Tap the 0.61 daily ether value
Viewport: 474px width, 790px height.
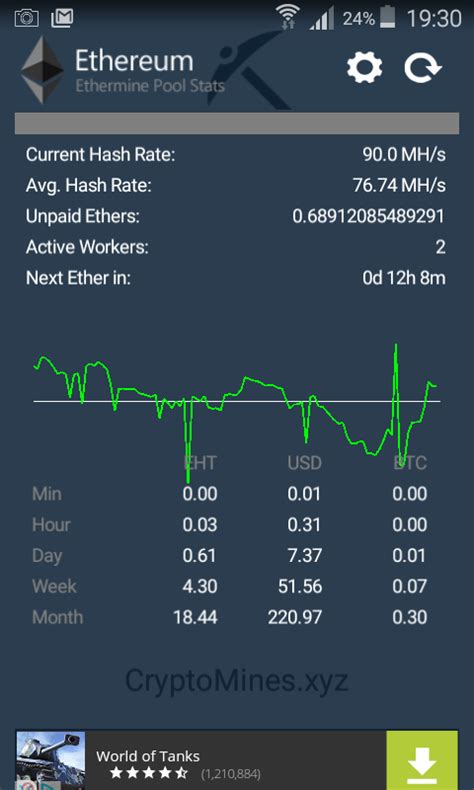pos(199,556)
